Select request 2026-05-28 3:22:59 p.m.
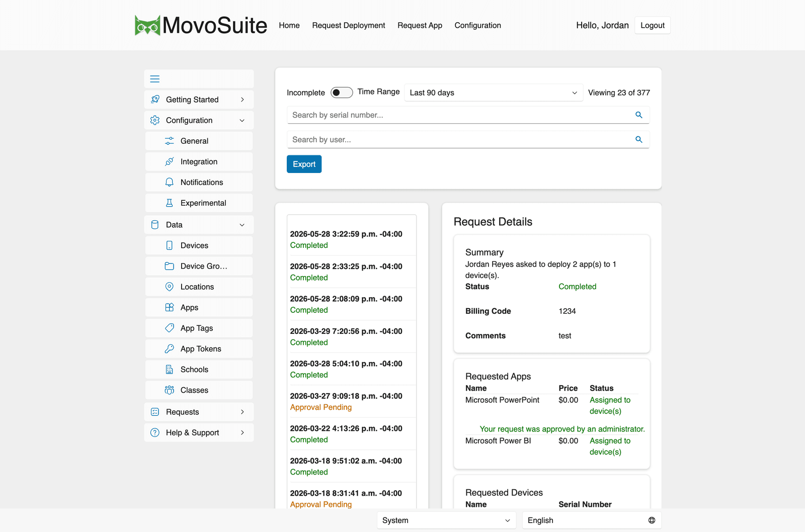 (352, 239)
